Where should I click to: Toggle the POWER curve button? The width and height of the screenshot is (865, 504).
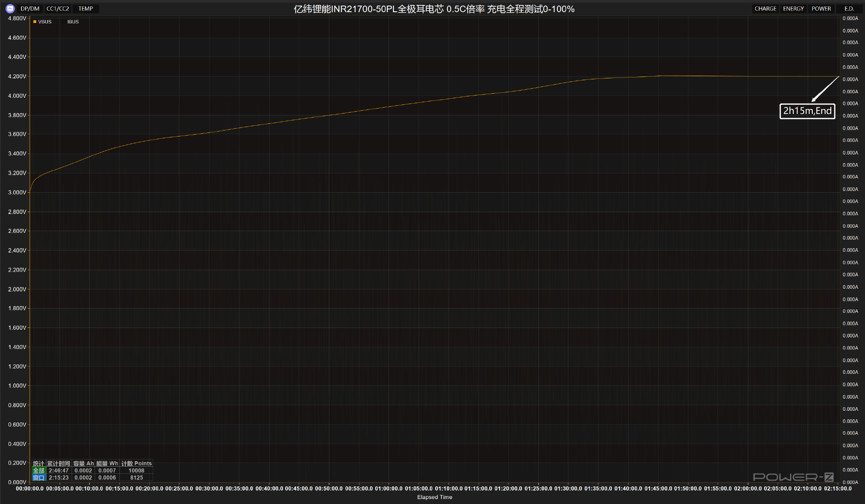(821, 9)
